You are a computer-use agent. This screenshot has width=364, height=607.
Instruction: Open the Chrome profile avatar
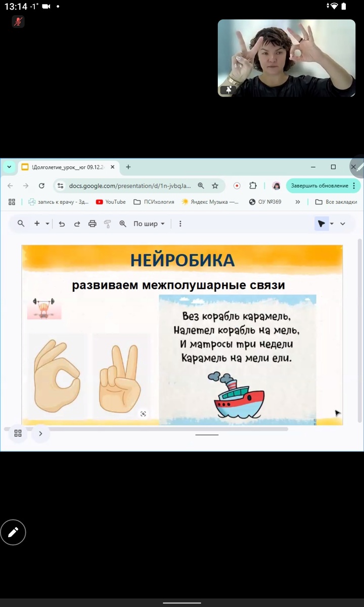pyautogui.click(x=276, y=186)
